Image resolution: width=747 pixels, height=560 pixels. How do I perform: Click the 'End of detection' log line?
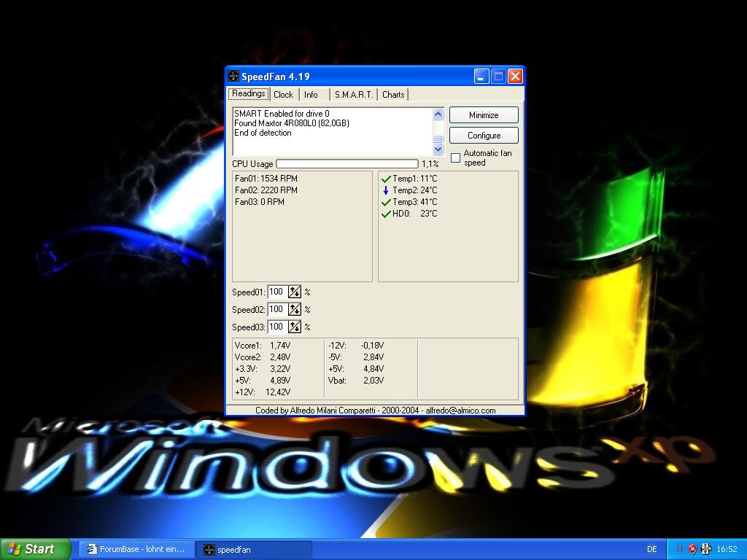tap(263, 133)
